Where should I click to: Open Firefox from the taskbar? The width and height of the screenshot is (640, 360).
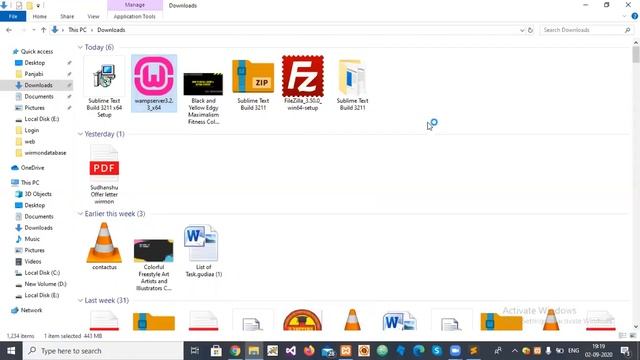coord(309,351)
